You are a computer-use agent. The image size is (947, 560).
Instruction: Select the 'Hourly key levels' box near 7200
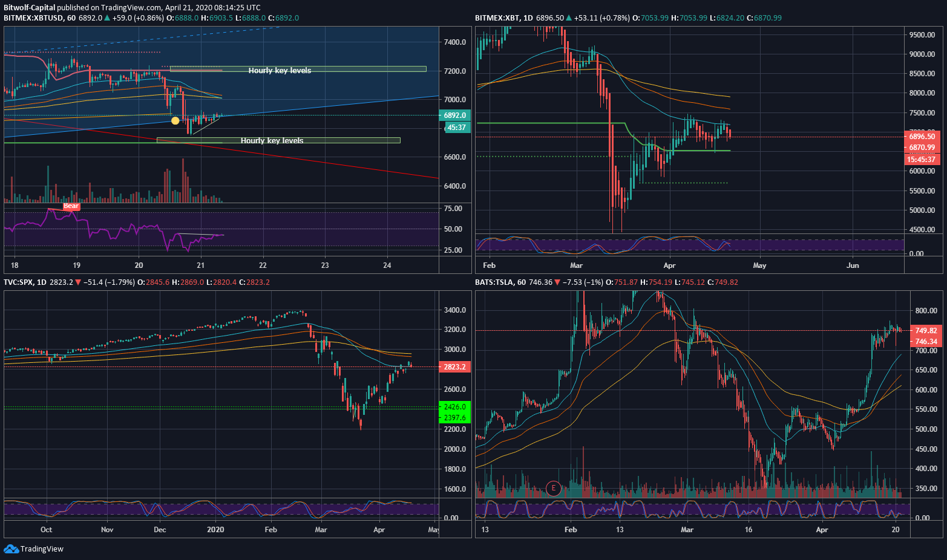298,69
